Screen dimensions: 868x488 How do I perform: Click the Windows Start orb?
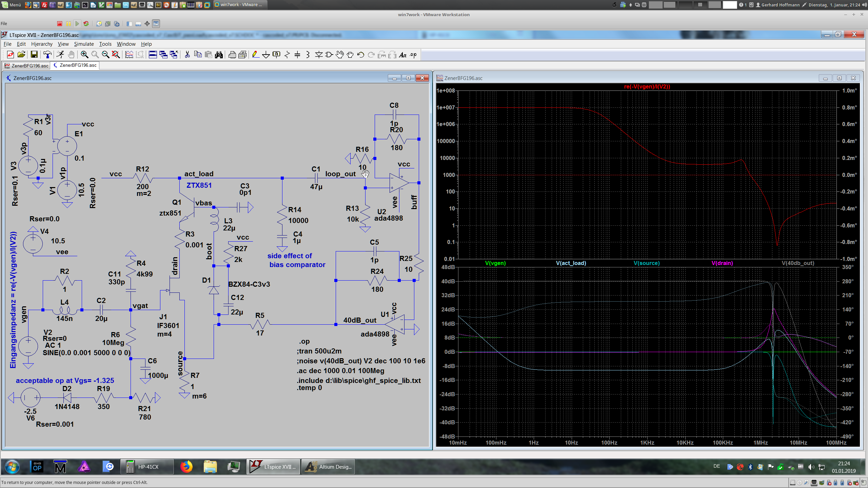pyautogui.click(x=12, y=467)
